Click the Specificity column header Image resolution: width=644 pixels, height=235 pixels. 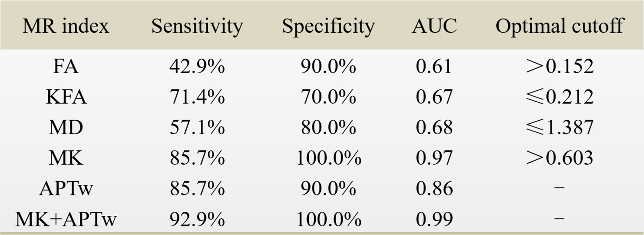coord(328,26)
